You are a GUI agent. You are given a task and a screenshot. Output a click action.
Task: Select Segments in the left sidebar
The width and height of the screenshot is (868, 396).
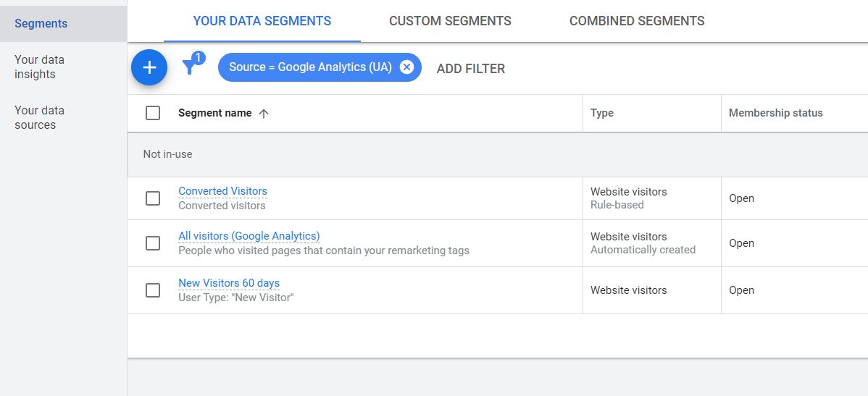coord(41,24)
